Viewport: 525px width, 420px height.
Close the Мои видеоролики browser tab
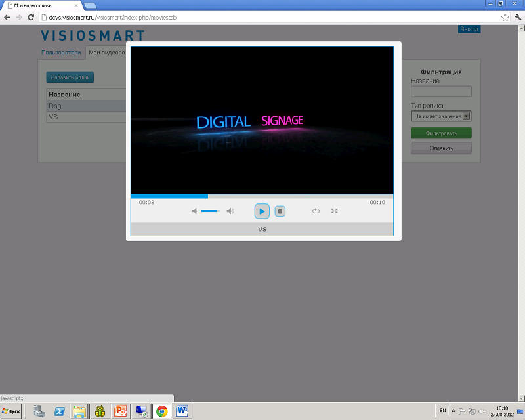click(76, 5)
